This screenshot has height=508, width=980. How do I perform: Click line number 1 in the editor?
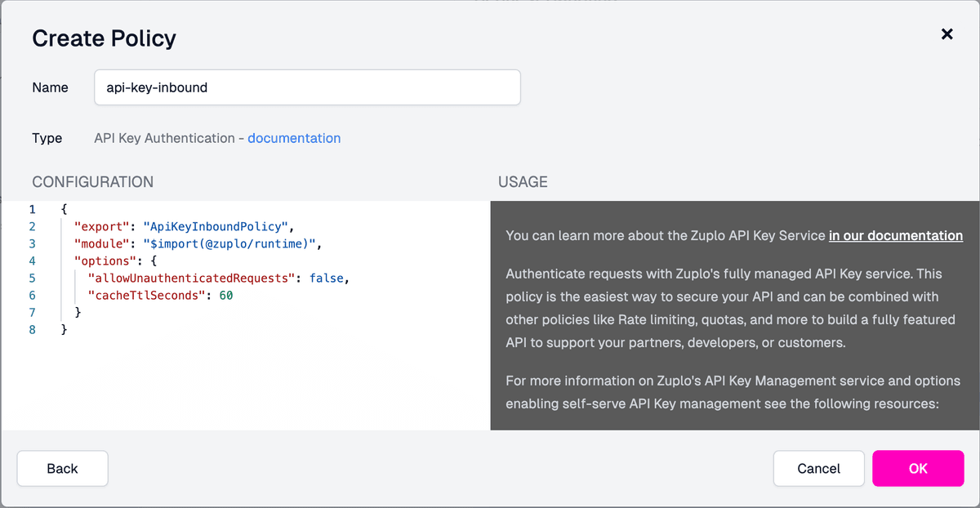pos(33,209)
